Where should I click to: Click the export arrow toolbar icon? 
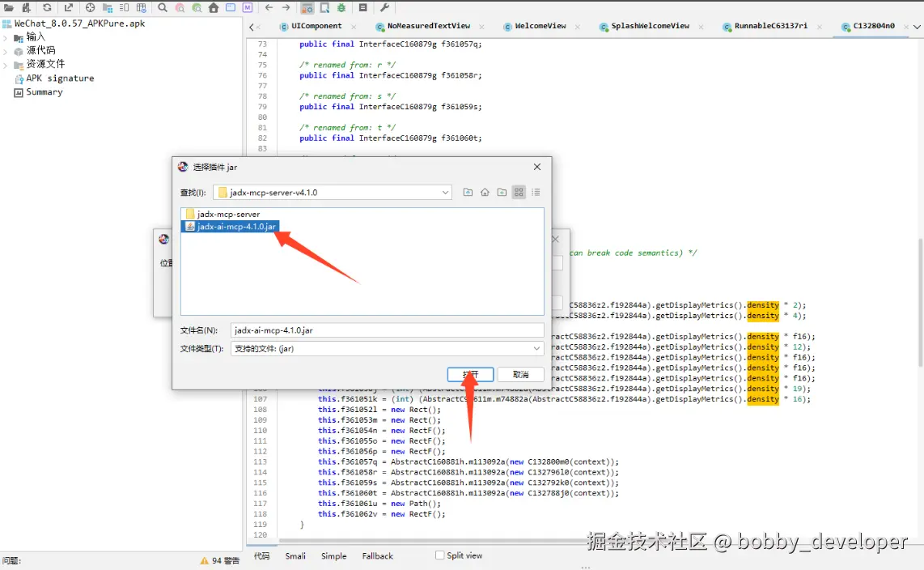[68, 7]
